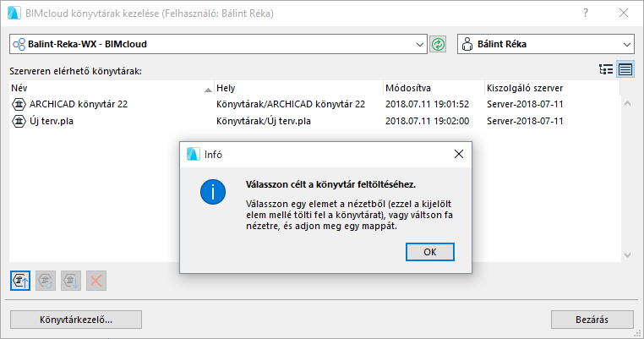This screenshot has width=644, height=339.
Task: Click the red X delete library button
Action: [96, 282]
